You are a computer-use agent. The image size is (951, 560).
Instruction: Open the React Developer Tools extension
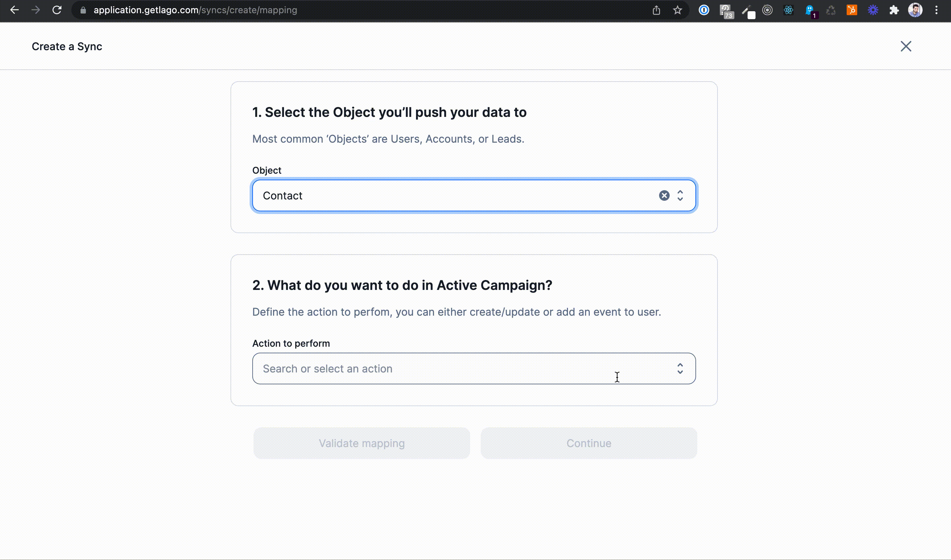pos(788,10)
